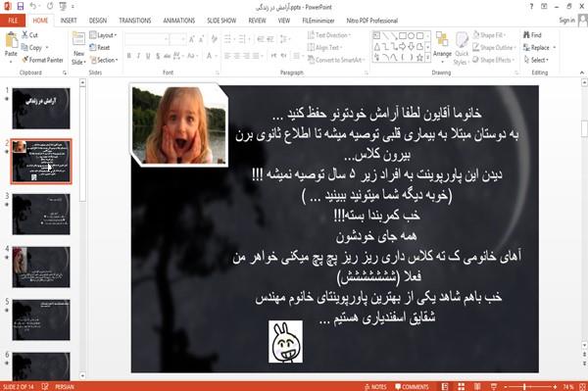Viewport: 588px width, 391px height.
Task: Click Sign in link
Action: click(566, 21)
